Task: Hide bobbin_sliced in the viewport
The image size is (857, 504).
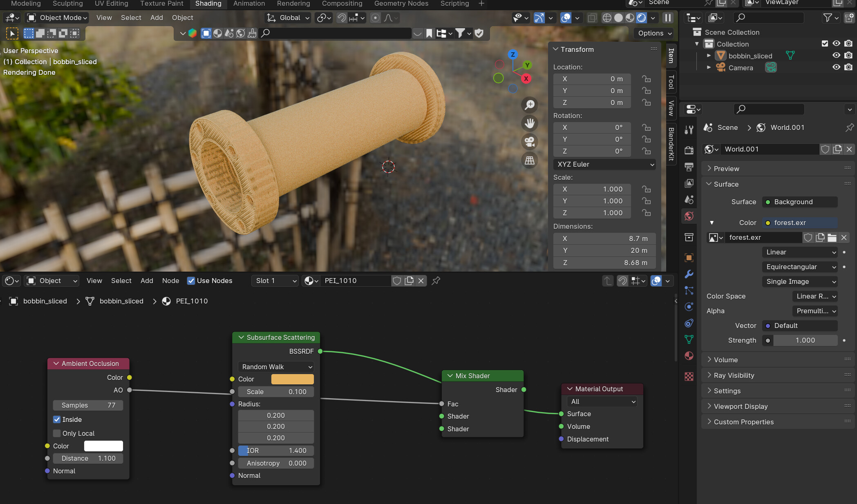Action: (837, 56)
